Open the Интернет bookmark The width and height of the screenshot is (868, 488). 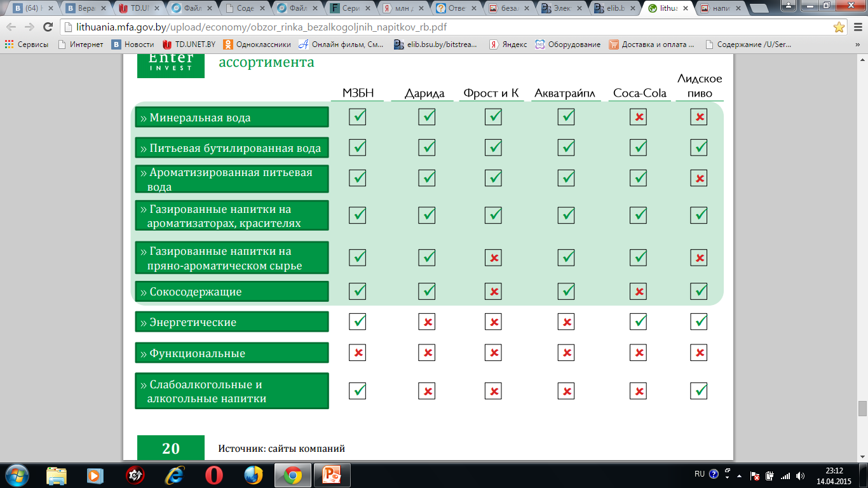[x=81, y=44]
